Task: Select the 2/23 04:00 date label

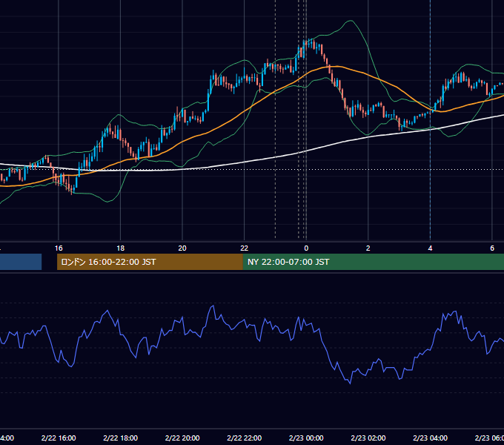Action: tap(430, 438)
